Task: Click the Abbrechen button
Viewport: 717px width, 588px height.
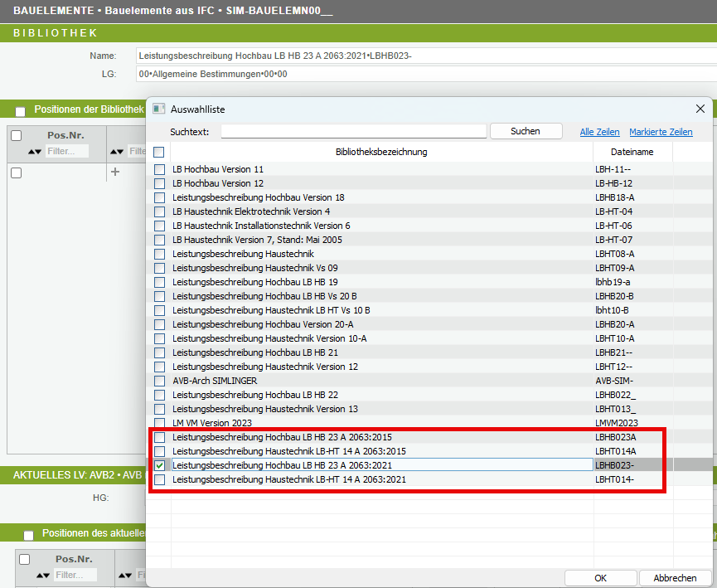Action: click(x=675, y=578)
